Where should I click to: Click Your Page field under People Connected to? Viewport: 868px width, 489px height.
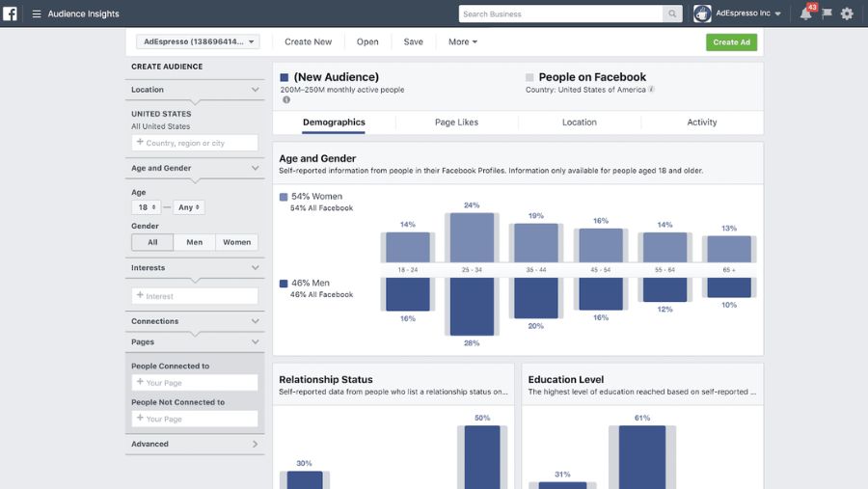194,383
